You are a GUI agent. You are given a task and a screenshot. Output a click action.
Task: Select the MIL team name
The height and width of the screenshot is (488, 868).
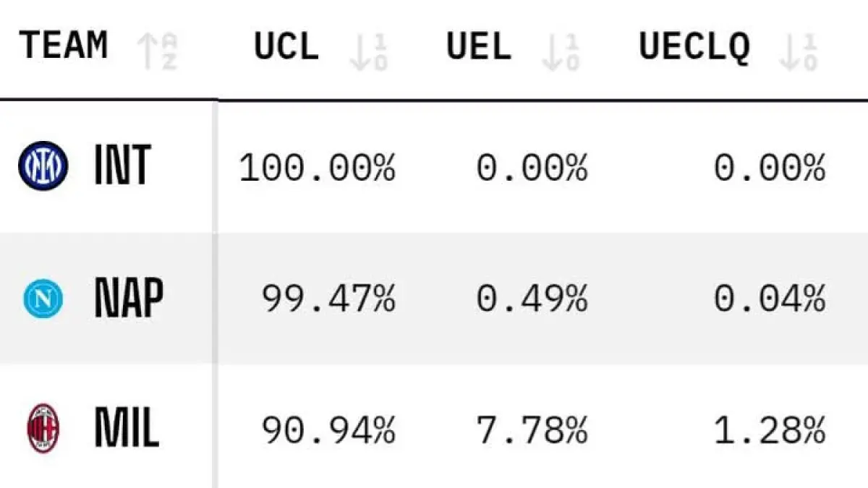[126, 430]
